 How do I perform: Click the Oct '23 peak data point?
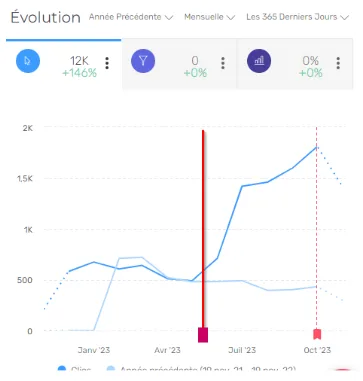click(x=316, y=147)
